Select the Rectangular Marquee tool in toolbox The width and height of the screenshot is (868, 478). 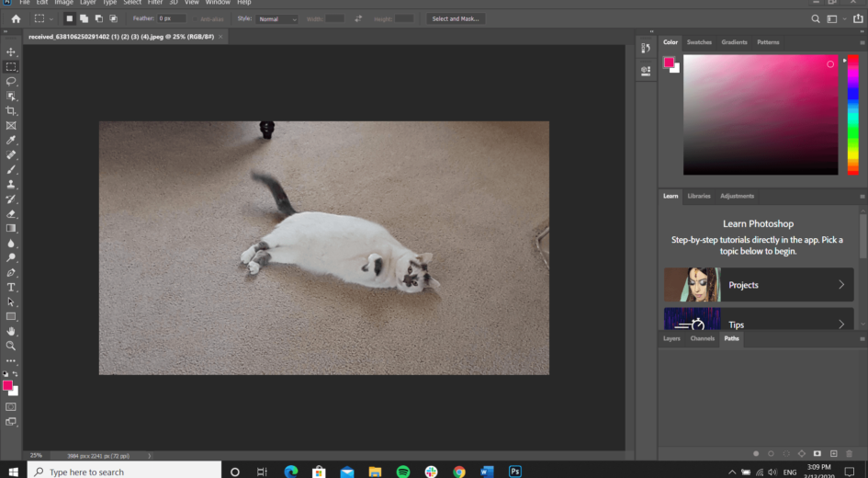click(x=10, y=66)
